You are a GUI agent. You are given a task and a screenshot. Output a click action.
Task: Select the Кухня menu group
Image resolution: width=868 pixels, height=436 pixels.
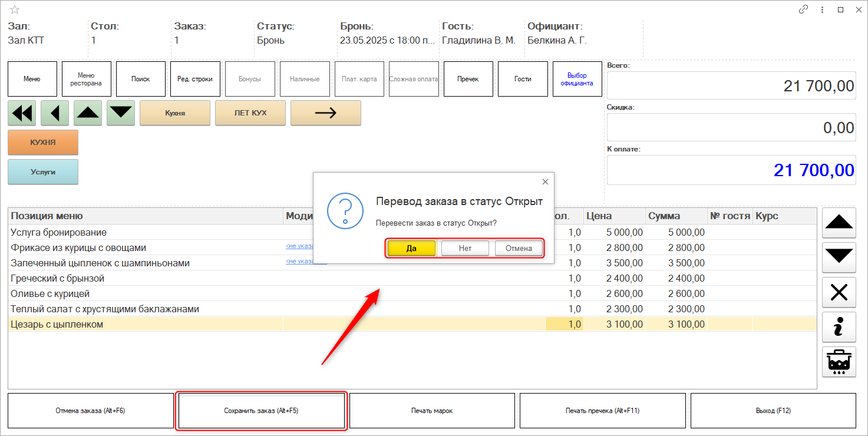point(175,113)
